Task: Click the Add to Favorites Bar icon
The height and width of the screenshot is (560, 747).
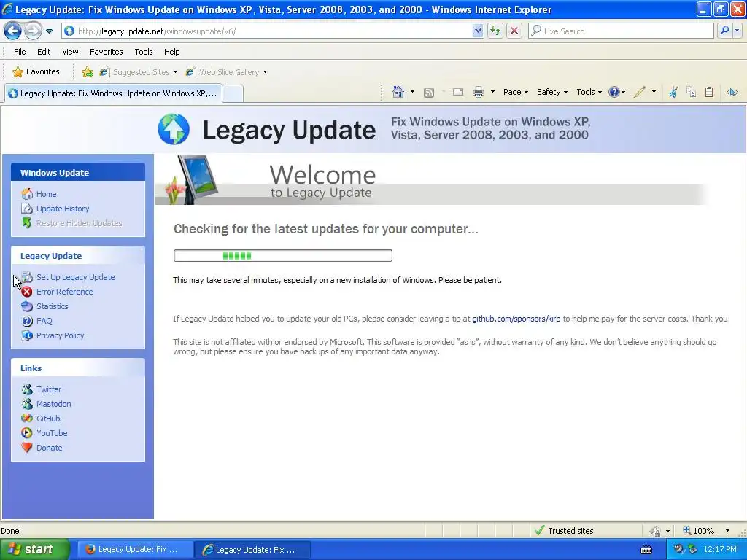Action: point(88,72)
